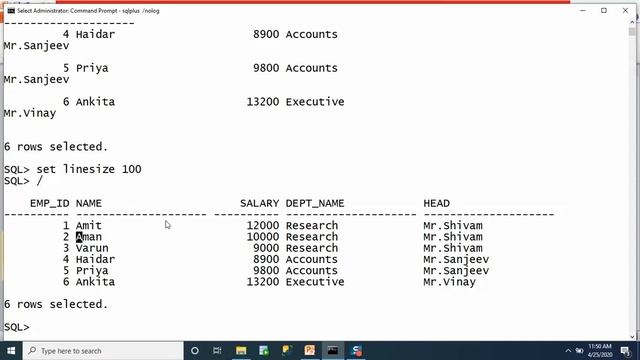Click the highlighted A in Aman
The width and height of the screenshot is (640, 360).
point(79,237)
